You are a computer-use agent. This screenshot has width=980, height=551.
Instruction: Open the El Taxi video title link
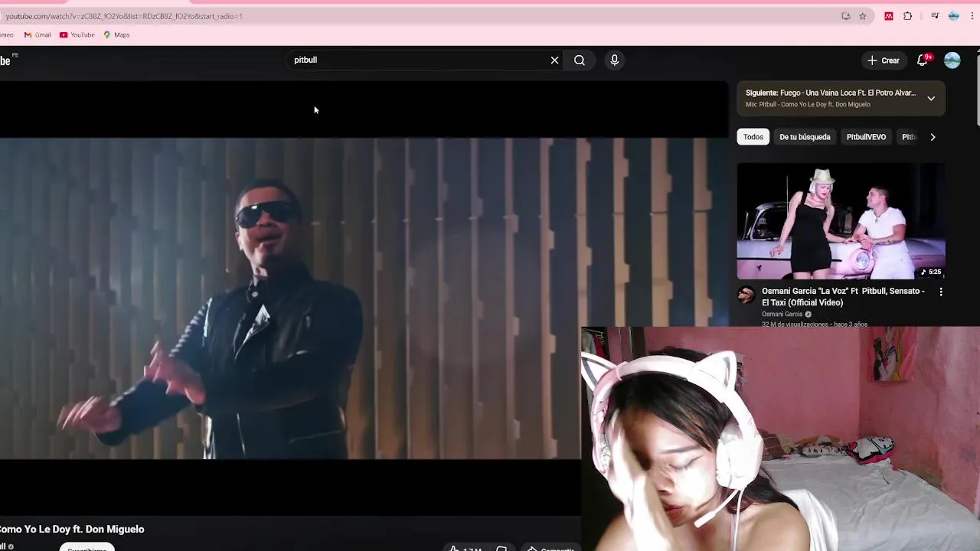(843, 297)
